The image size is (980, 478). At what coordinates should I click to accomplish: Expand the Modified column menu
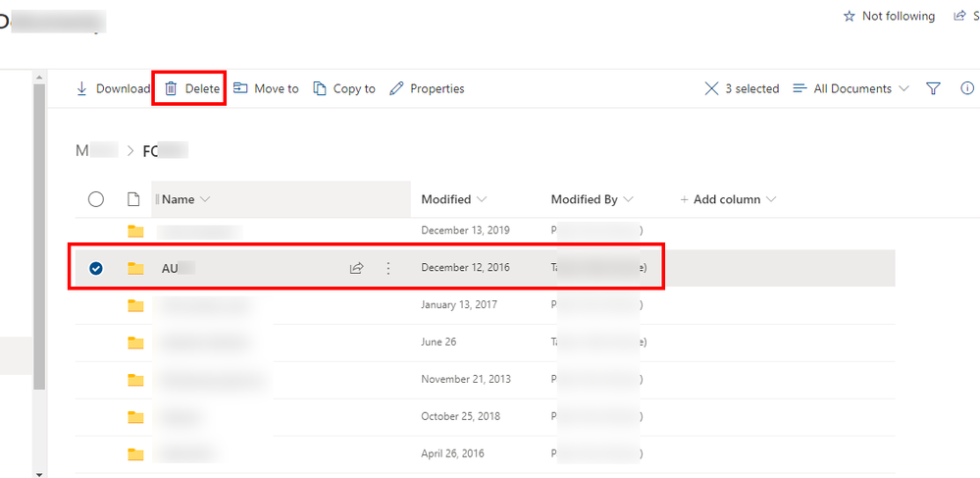(x=453, y=199)
